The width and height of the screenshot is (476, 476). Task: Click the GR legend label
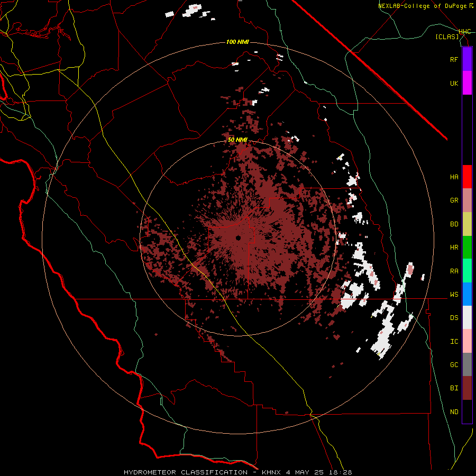pyautogui.click(x=454, y=200)
